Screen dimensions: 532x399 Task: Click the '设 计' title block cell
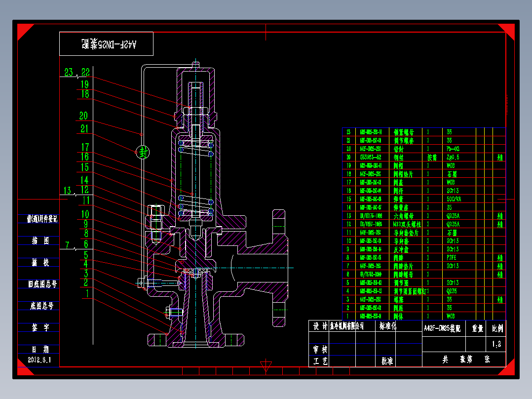[x=320, y=326]
